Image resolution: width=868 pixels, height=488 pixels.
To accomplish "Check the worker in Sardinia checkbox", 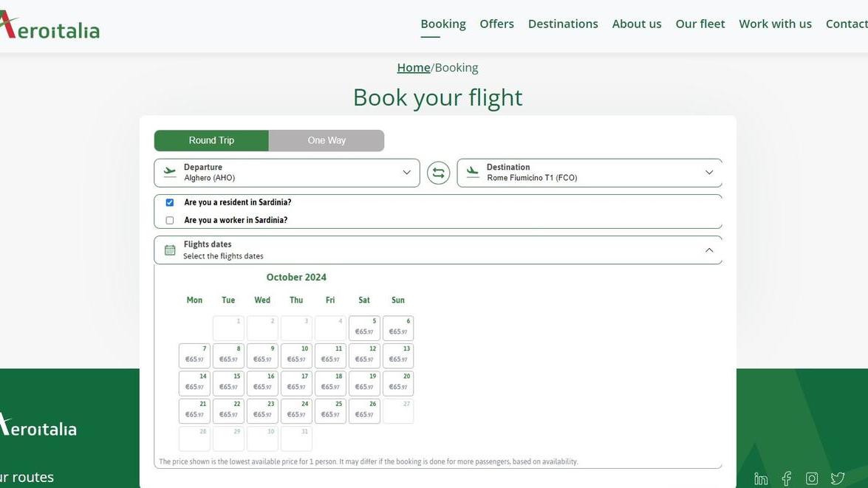I will tap(170, 220).
